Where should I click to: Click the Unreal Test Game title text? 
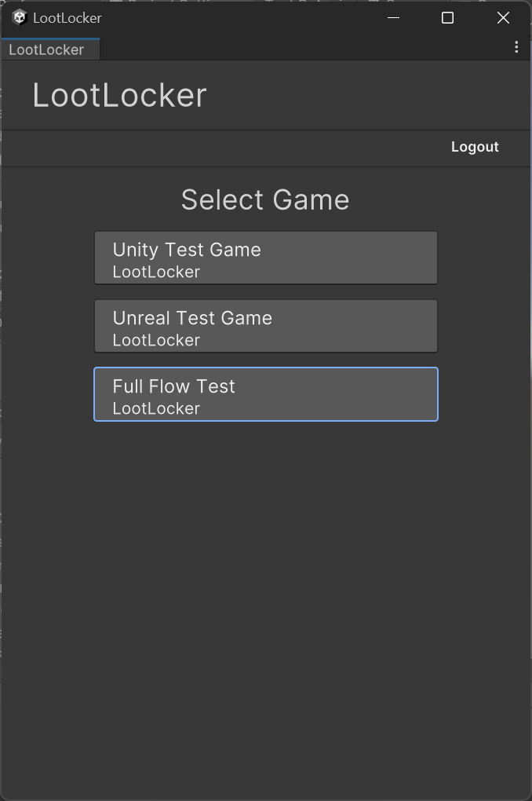pos(192,318)
